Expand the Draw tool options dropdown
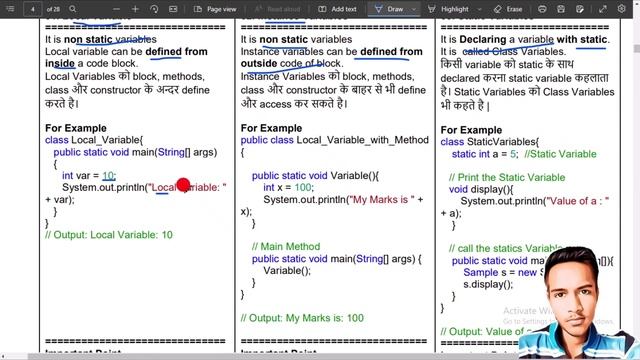 [414, 9]
